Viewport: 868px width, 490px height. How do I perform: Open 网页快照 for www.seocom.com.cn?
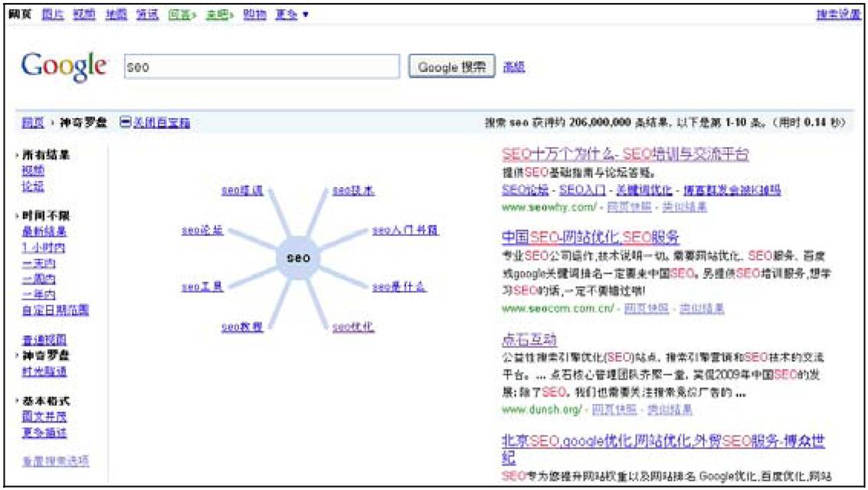click(x=646, y=308)
